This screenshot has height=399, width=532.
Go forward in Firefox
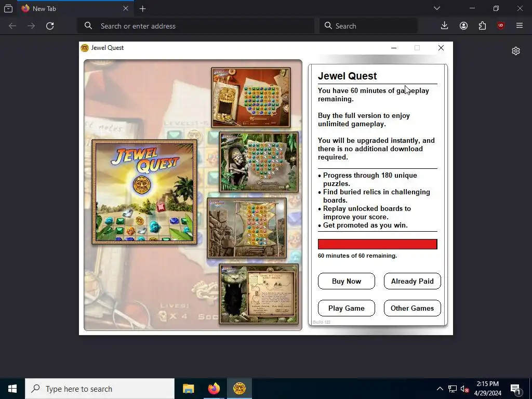(x=31, y=26)
